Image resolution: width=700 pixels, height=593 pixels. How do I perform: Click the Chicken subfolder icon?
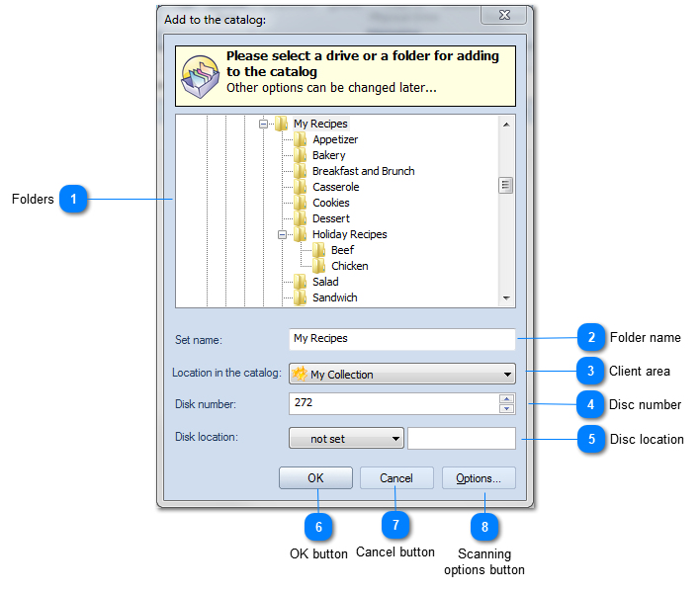tap(319, 266)
